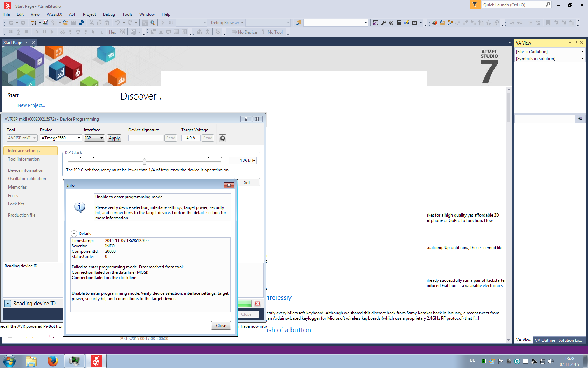
Task: Click the Set button for ISP Clock
Action: [x=247, y=183]
